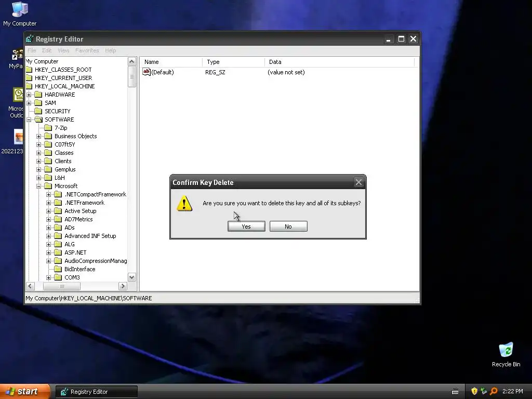Sort by the Name column header
532x399 pixels.
pos(171,62)
